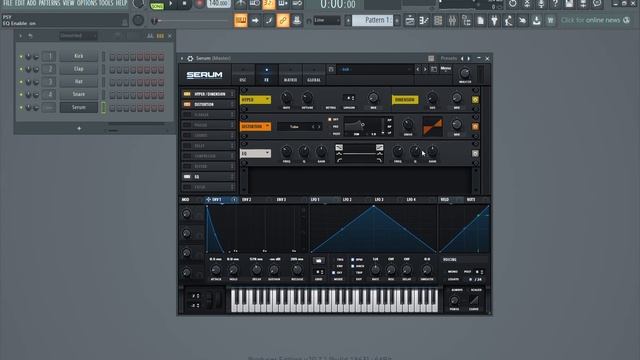Open distortion type Tube selector
Image resolution: width=640 pixels, height=360 pixels.
coord(299,127)
